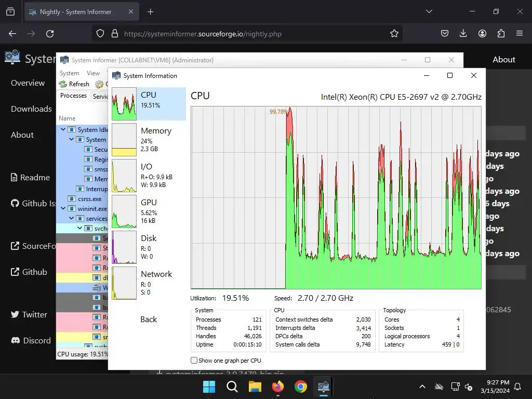Viewport: 532px width, 399px height.
Task: Click the About link in the left sidebar
Action: pos(22,135)
